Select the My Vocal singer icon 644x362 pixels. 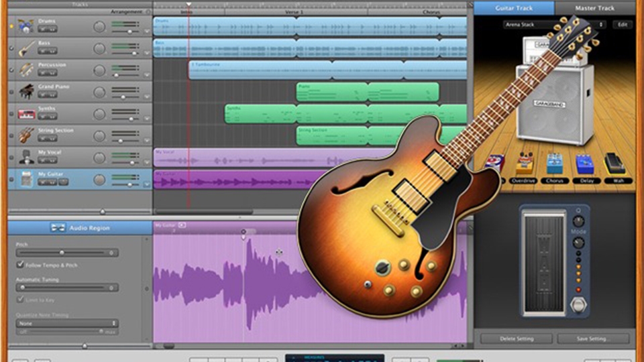(26, 158)
